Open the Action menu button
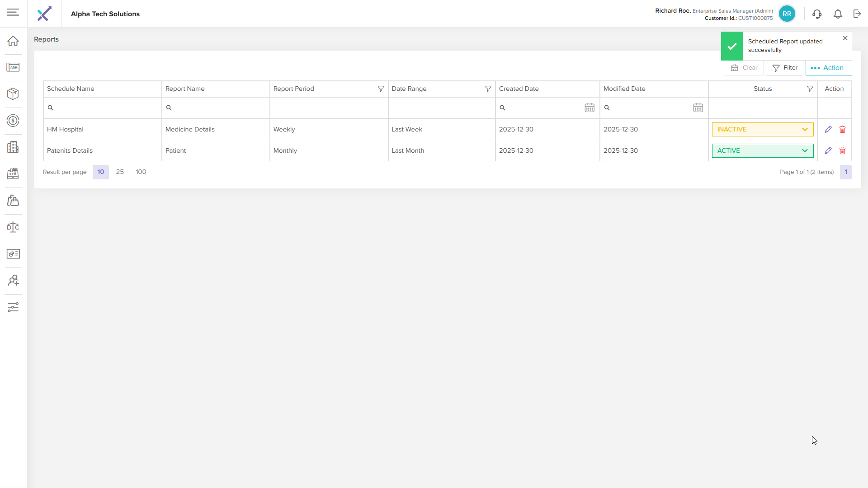Image resolution: width=868 pixels, height=488 pixels. point(828,68)
